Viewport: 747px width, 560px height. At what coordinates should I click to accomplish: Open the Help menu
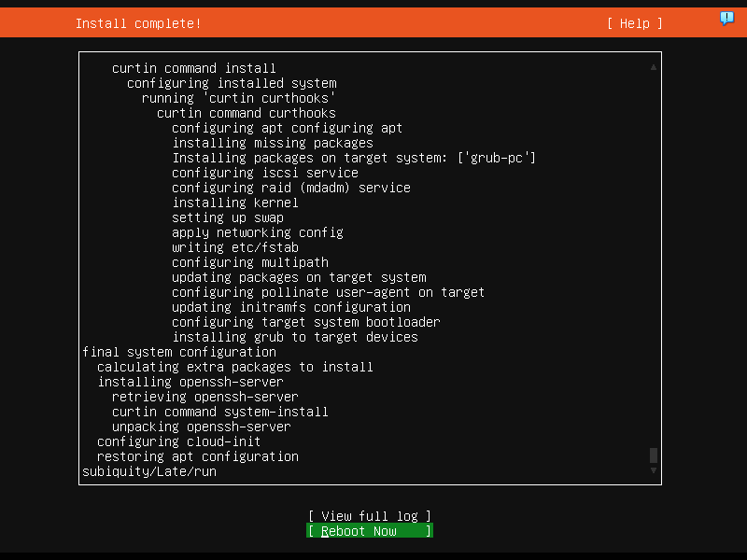tap(635, 23)
